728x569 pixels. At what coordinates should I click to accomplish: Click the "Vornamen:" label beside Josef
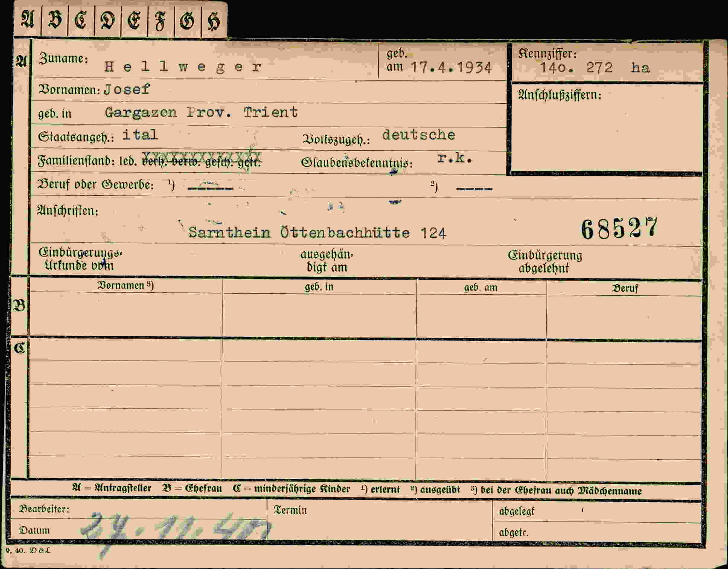[69, 89]
